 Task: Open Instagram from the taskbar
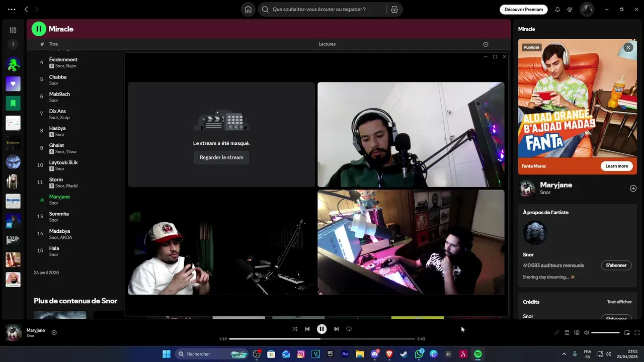click(x=301, y=354)
